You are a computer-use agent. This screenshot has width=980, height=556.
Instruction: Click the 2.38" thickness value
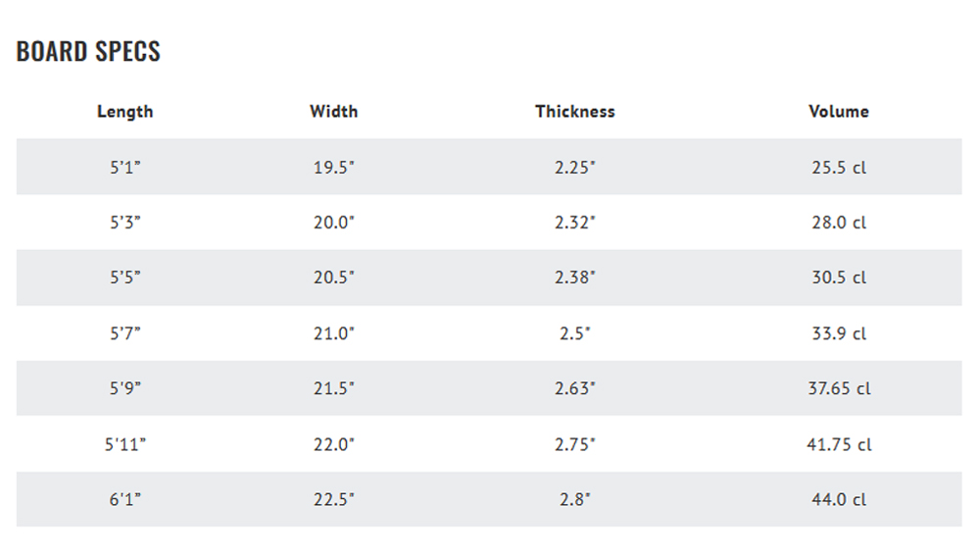(x=575, y=278)
